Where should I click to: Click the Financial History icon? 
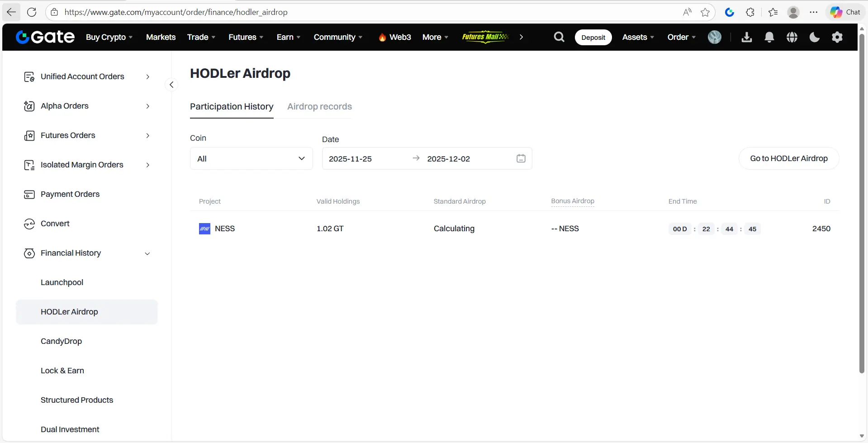click(29, 253)
